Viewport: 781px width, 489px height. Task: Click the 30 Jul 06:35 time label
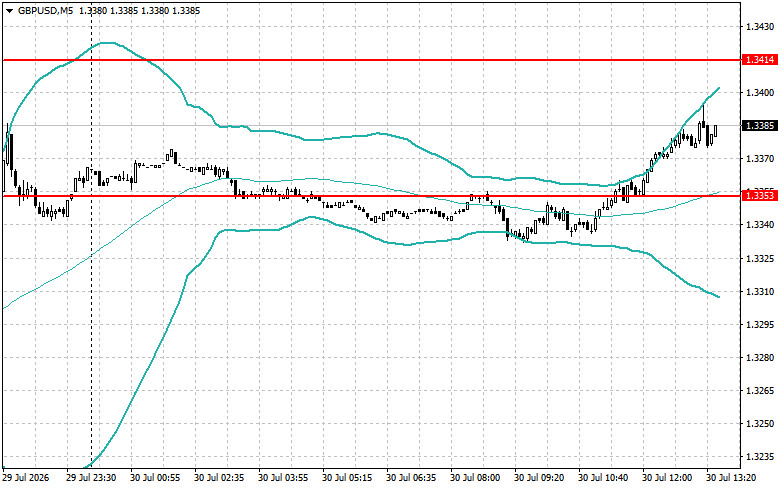[x=411, y=478]
